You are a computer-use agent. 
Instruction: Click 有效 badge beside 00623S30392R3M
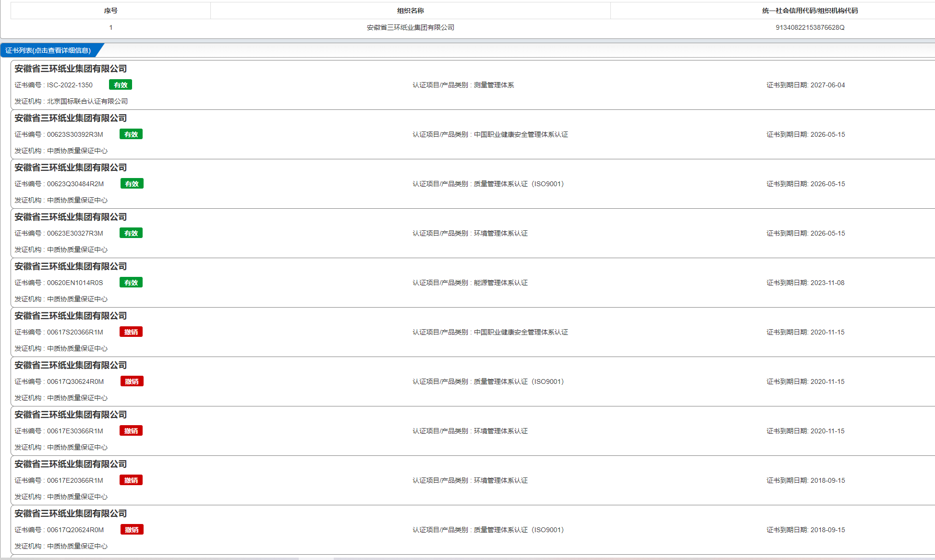[131, 134]
